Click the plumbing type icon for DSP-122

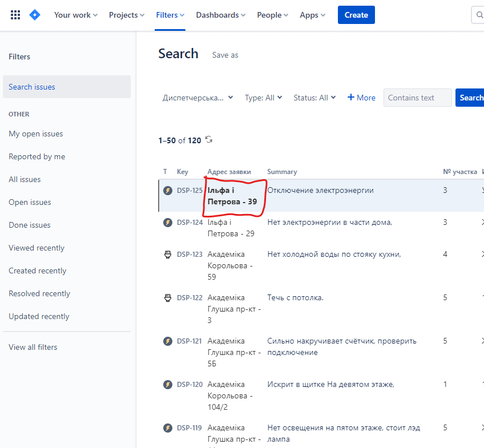(168, 298)
